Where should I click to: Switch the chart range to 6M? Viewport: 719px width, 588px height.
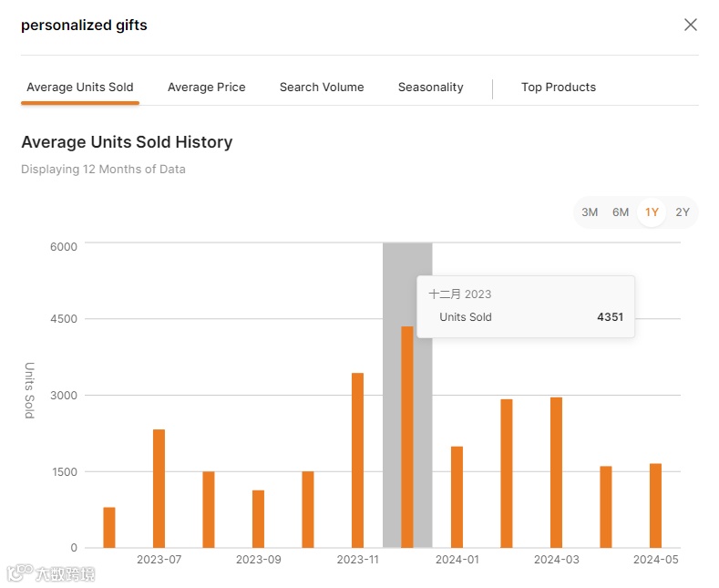click(621, 212)
